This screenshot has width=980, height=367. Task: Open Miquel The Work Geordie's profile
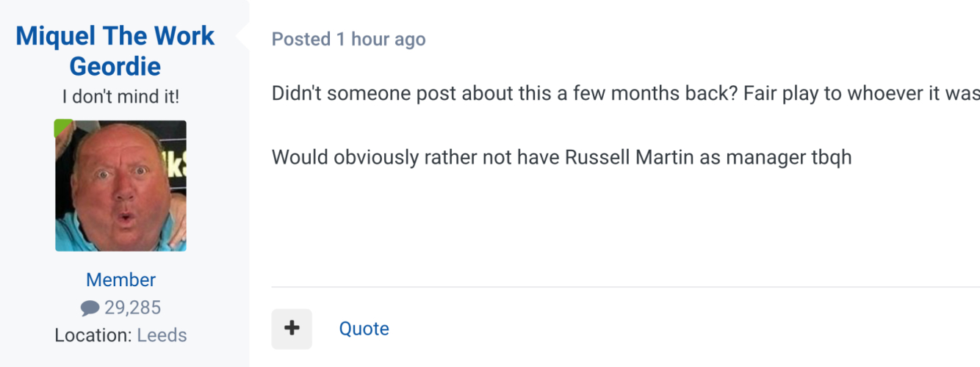[x=115, y=37]
